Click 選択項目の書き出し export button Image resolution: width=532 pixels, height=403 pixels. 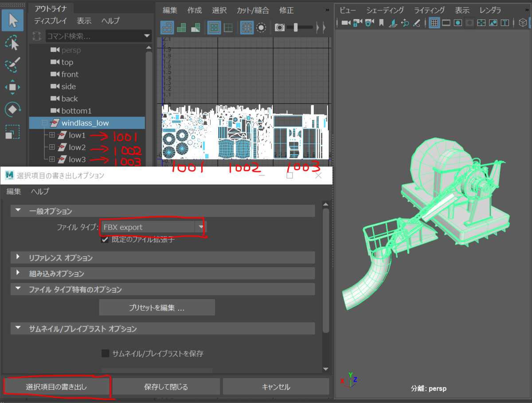[x=56, y=387]
